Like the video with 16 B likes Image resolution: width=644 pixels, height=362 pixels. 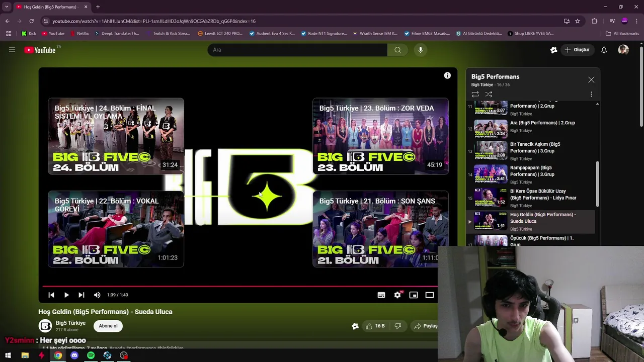point(375,326)
